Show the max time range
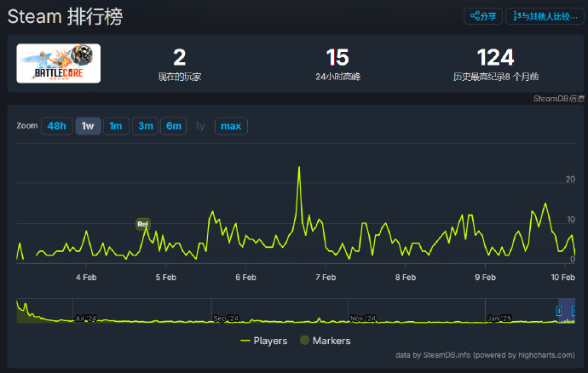Image resolution: width=588 pixels, height=373 pixels. (x=230, y=126)
